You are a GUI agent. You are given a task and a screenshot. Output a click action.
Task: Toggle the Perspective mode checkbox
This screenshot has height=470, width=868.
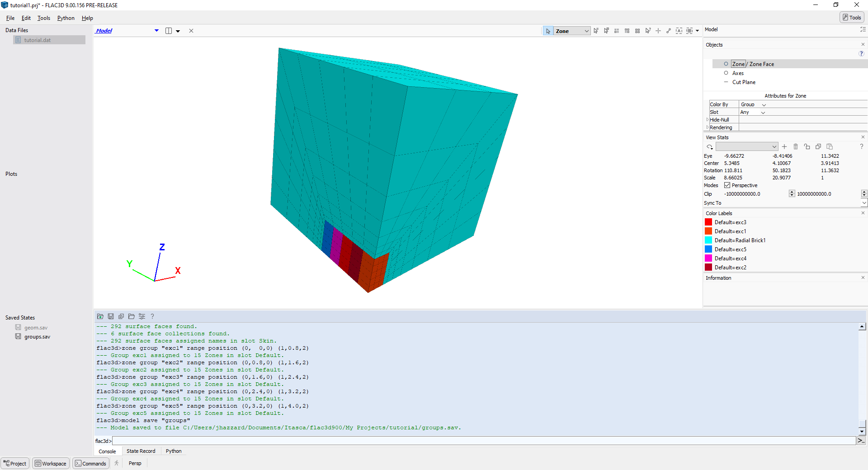point(727,185)
